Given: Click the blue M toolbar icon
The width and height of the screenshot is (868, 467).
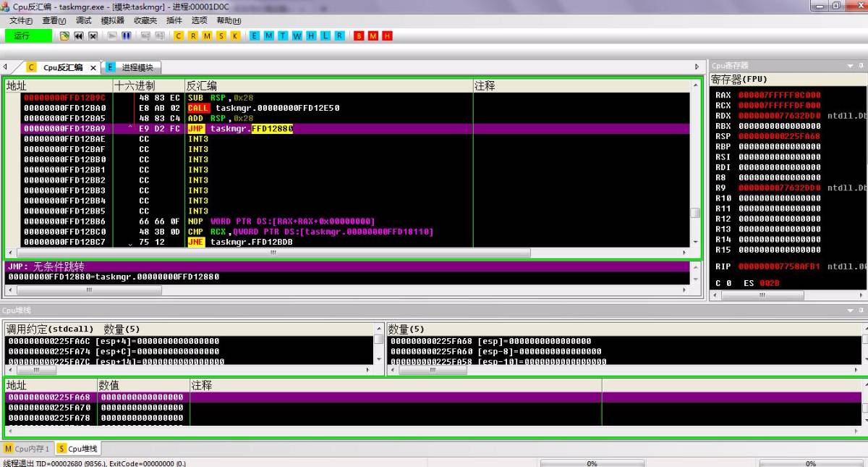Looking at the screenshot, I should 268,35.
